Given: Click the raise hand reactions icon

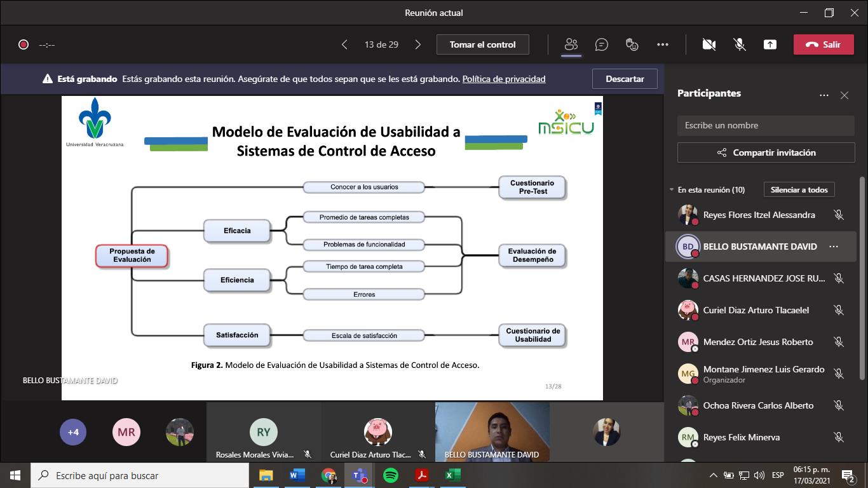Looking at the screenshot, I should coord(632,44).
